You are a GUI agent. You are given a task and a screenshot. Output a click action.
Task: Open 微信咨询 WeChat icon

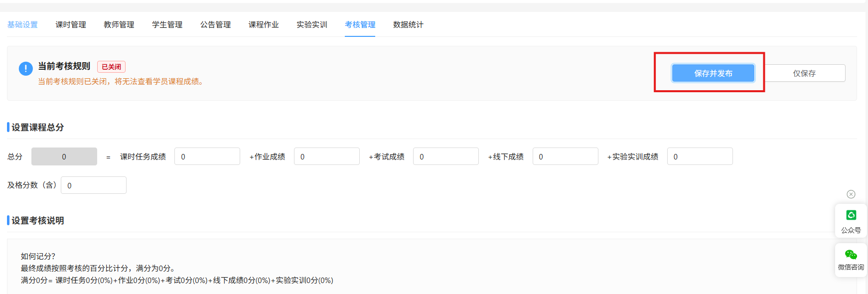click(851, 255)
